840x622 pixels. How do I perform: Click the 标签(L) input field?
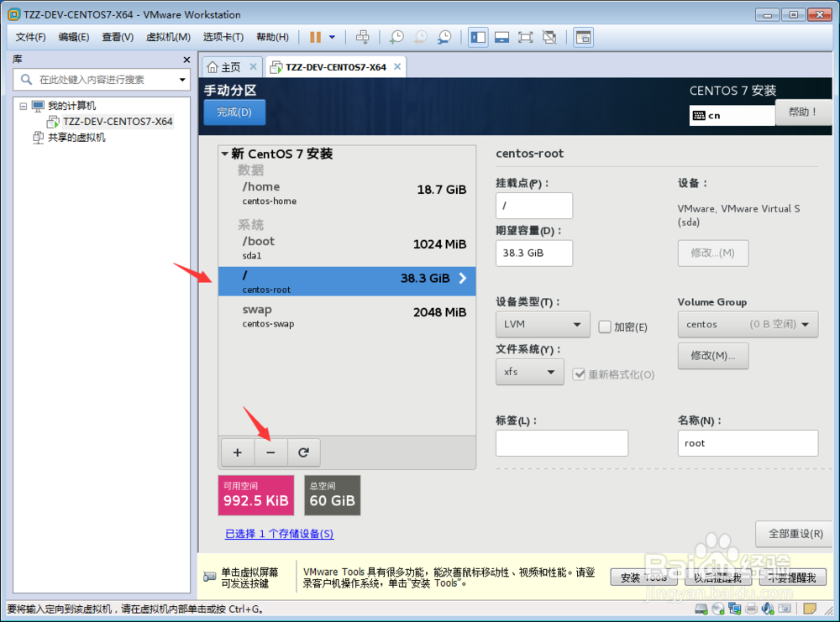click(562, 443)
